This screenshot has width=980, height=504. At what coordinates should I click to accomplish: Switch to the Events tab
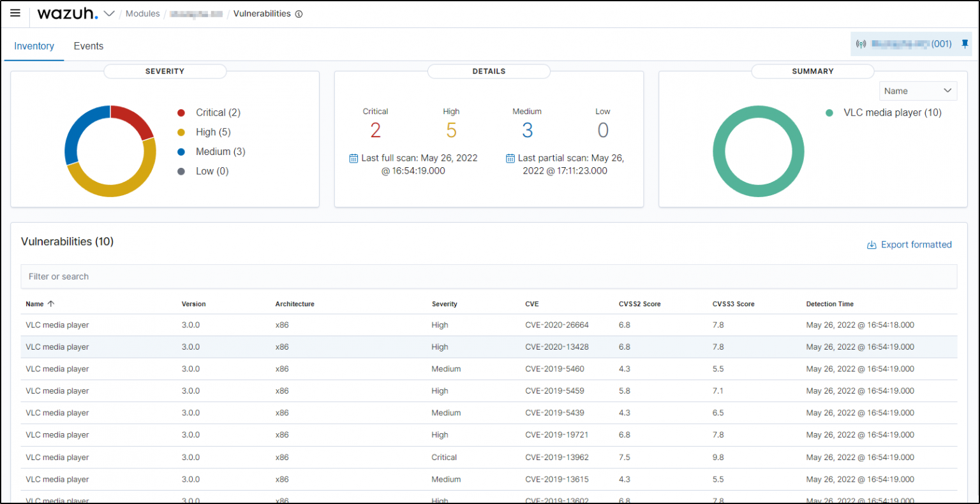88,45
